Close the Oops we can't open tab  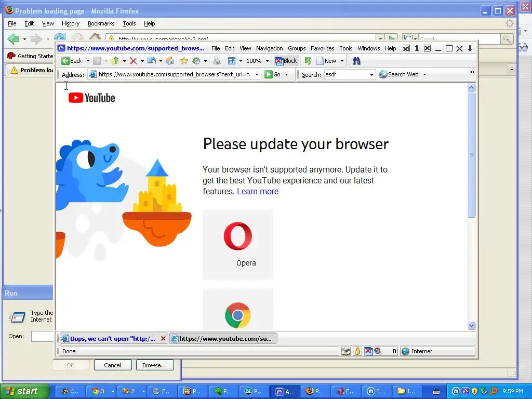[163, 339]
